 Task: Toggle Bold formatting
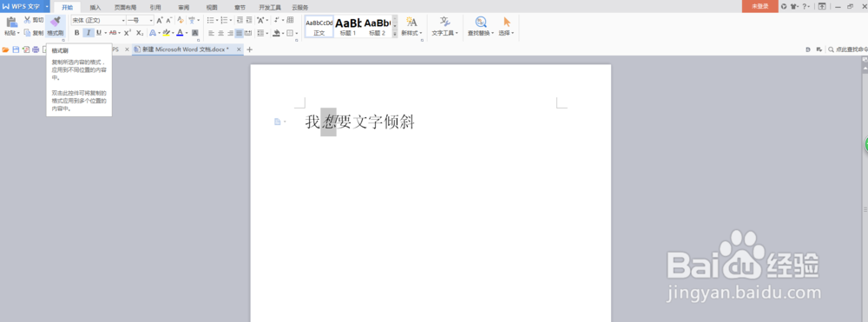(77, 33)
